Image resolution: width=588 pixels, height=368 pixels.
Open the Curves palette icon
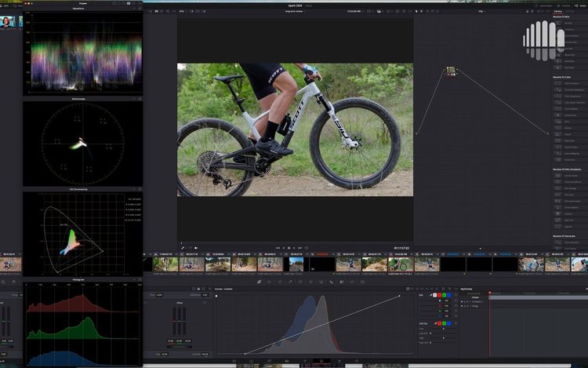point(259,282)
